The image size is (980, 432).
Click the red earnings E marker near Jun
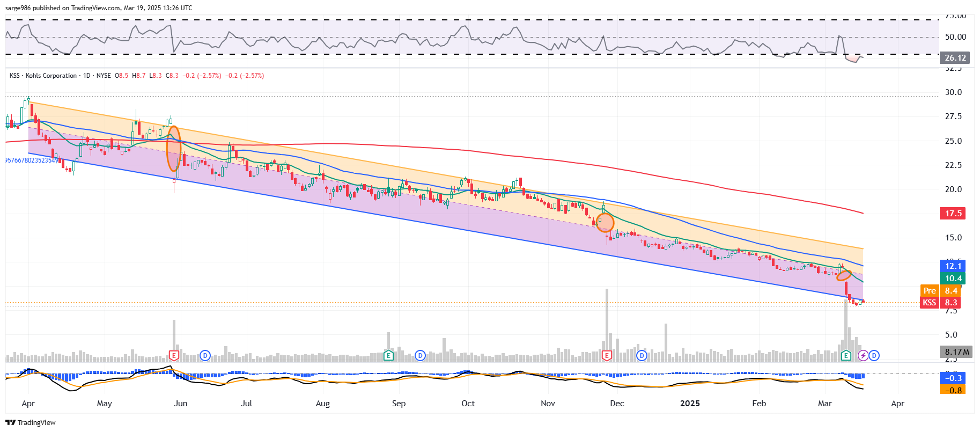174,355
